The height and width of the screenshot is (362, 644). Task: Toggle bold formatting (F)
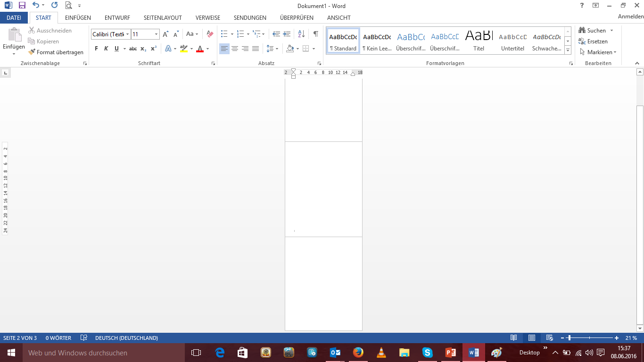(x=96, y=49)
